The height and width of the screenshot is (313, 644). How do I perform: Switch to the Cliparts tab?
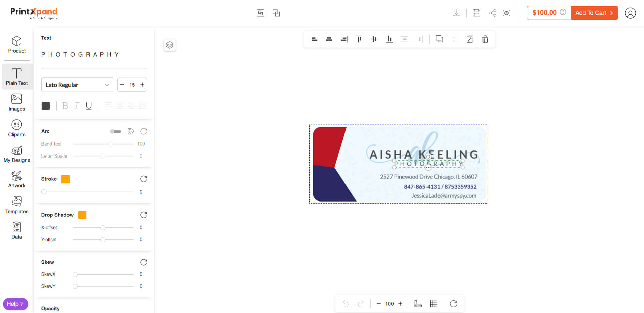[x=17, y=128]
